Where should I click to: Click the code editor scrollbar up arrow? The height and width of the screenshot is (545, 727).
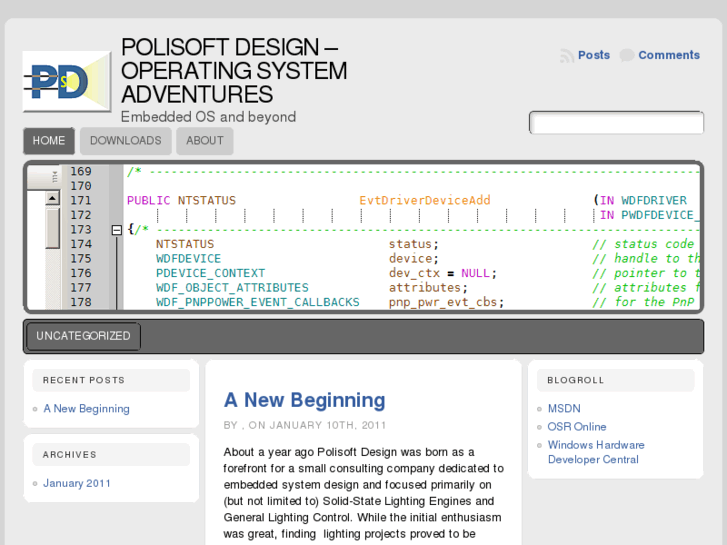(x=52, y=199)
